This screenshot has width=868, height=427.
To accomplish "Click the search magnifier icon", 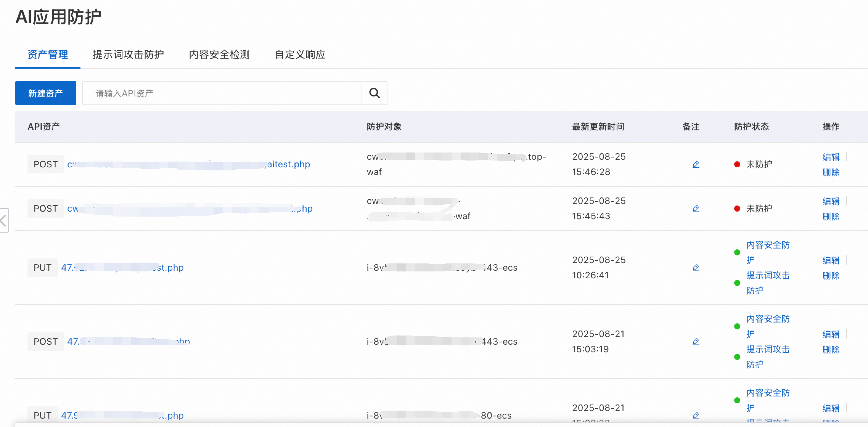I will point(374,93).
